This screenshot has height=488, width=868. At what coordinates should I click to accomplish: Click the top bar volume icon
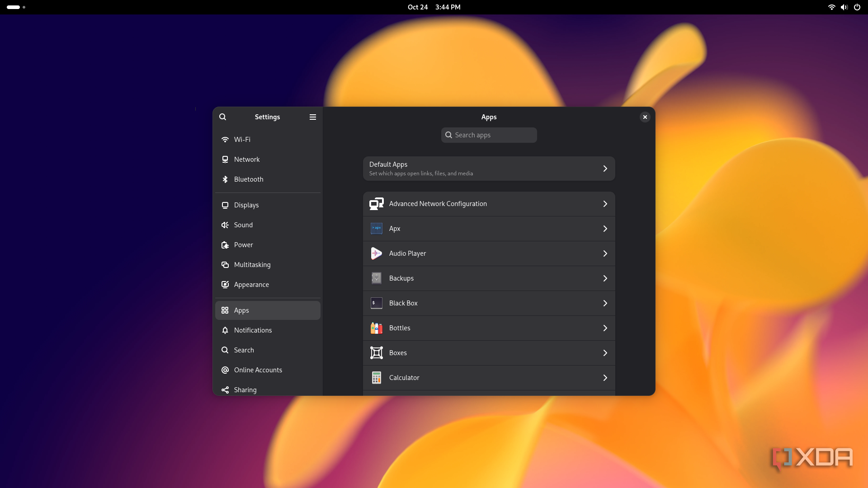click(x=844, y=7)
